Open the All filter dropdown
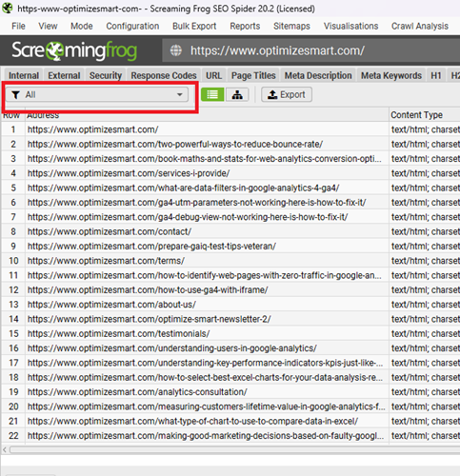Screen dimensions: 460x476 (97, 94)
